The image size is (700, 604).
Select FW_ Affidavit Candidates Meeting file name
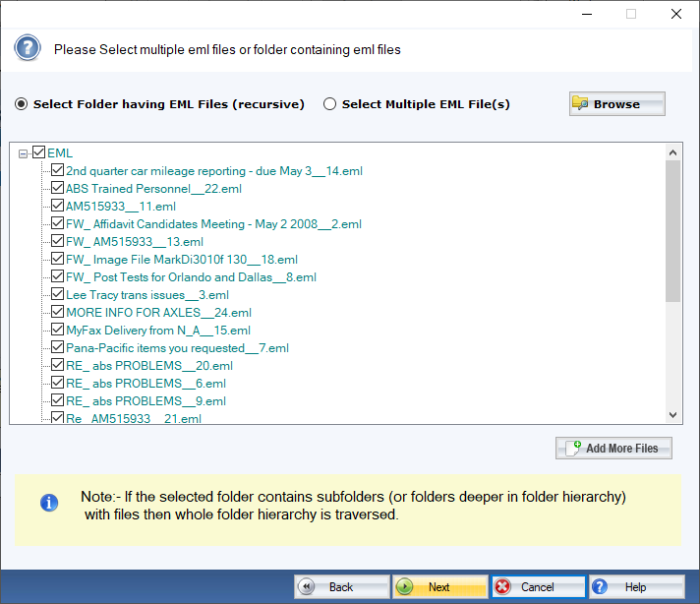[x=214, y=224]
